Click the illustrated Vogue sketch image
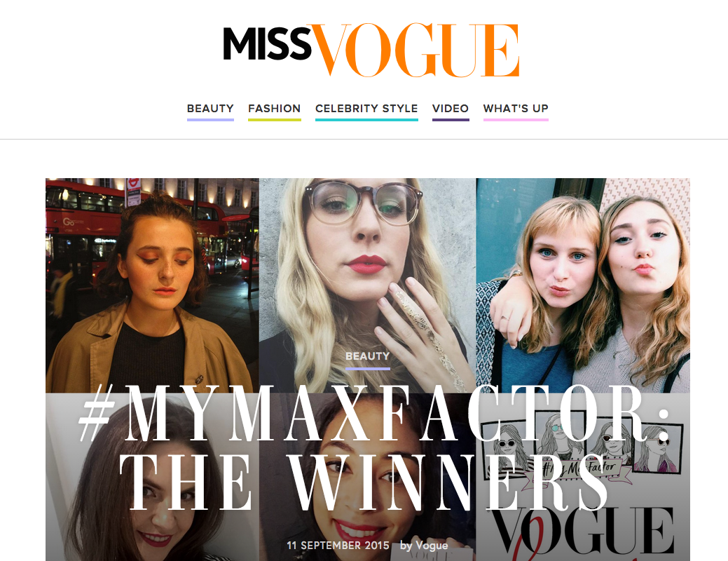 pos(583,477)
